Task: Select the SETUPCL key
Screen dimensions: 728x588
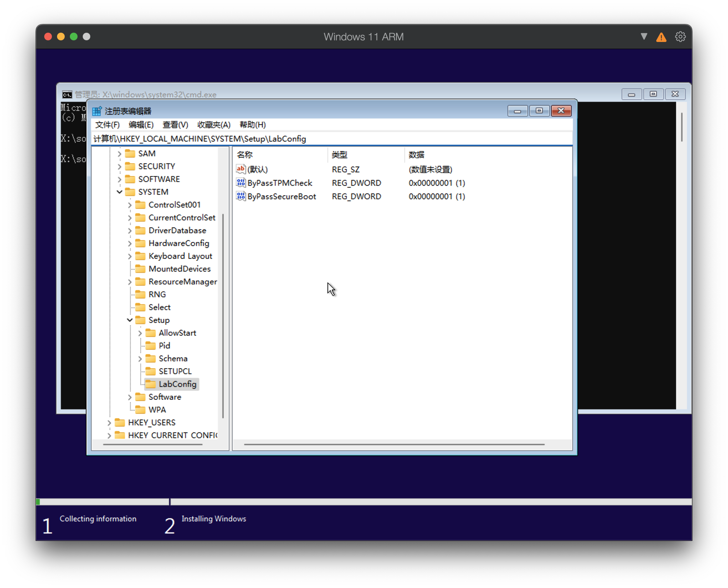Action: 175,371
